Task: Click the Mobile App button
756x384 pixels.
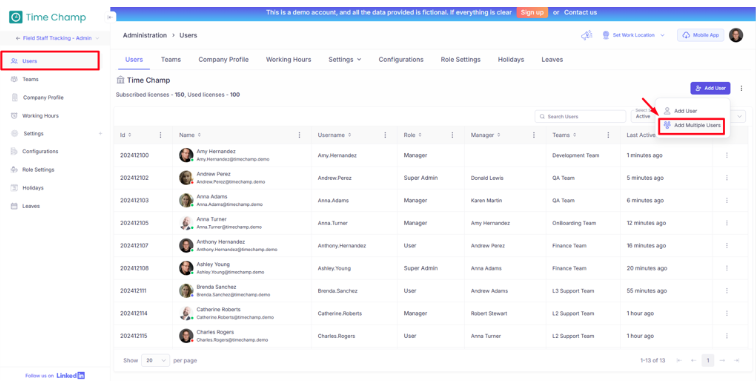Action: coord(701,35)
